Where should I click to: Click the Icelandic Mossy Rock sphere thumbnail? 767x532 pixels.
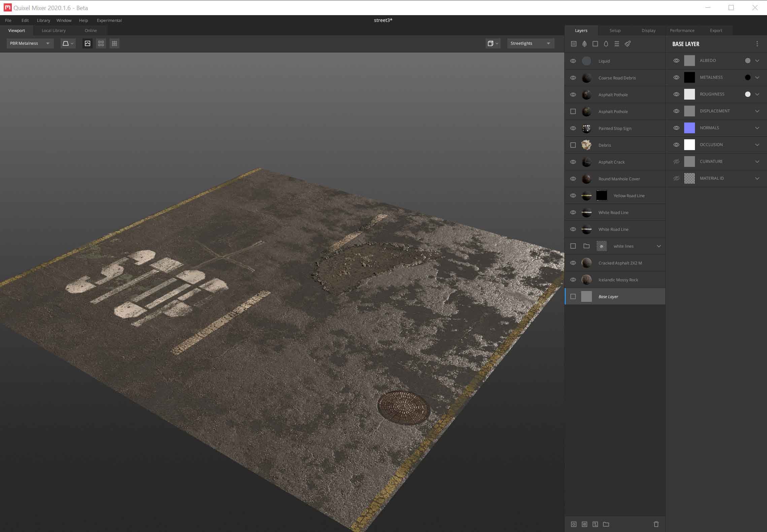pos(587,280)
